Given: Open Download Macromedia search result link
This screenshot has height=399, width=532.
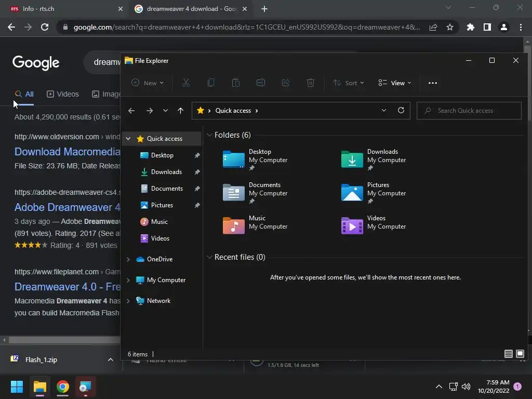Looking at the screenshot, I should (x=68, y=152).
